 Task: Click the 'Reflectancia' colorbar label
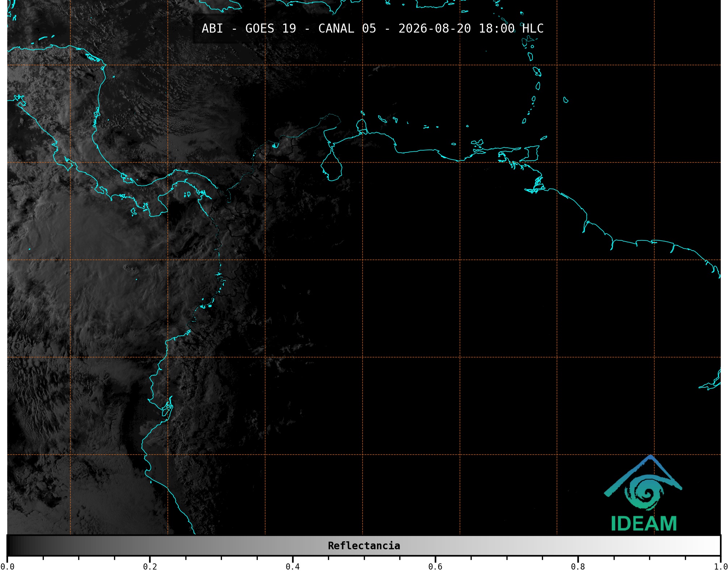pyautogui.click(x=364, y=546)
